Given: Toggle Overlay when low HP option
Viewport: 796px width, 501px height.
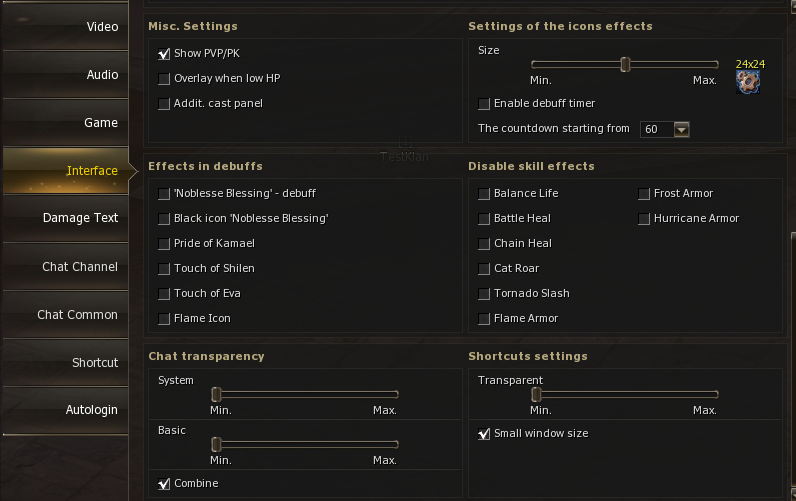Looking at the screenshot, I should [x=164, y=79].
